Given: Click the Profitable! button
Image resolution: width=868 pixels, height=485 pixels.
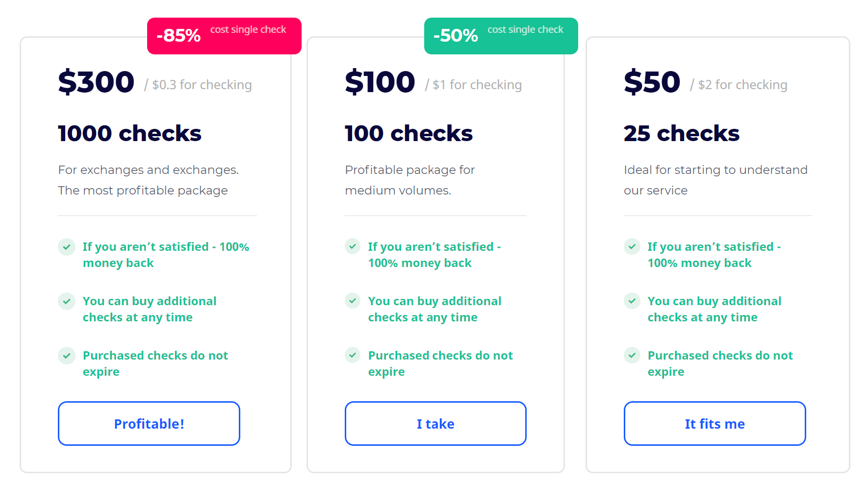Looking at the screenshot, I should (x=149, y=424).
